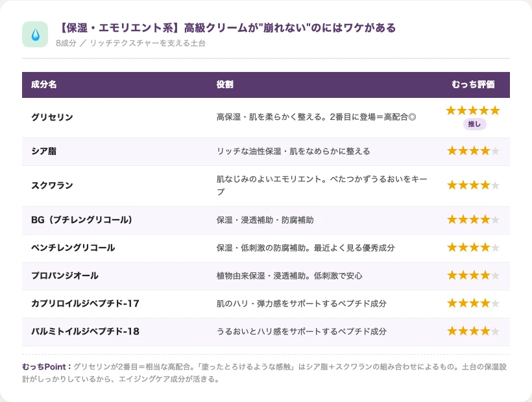Image resolution: width=532 pixels, height=402 pixels.
Task: Click the ペンチレングリコール description 低刺激の防腐補助
Action: point(306,248)
